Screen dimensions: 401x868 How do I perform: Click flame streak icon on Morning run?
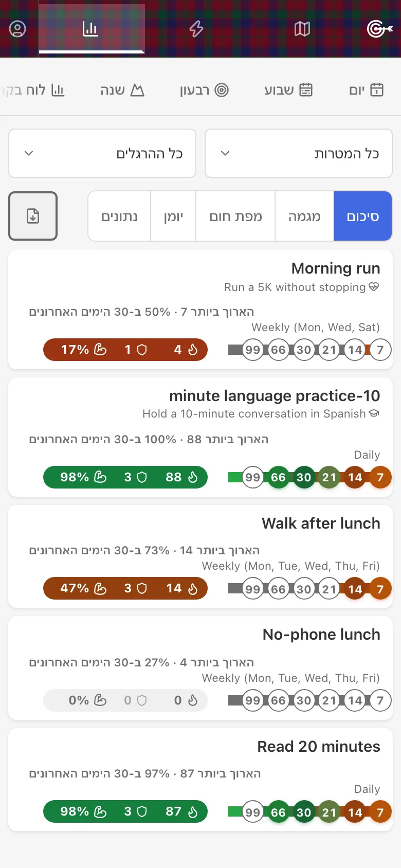(x=193, y=350)
